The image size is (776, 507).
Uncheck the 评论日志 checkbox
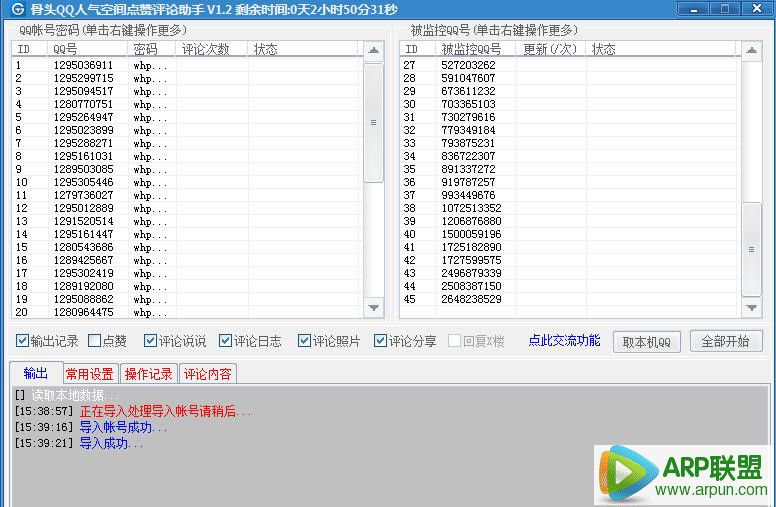pos(225,341)
